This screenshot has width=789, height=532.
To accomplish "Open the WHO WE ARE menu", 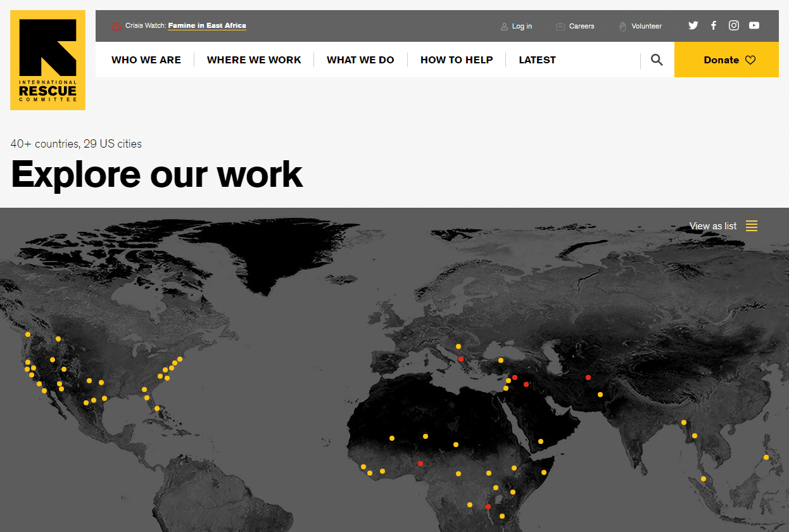I will pyautogui.click(x=146, y=60).
